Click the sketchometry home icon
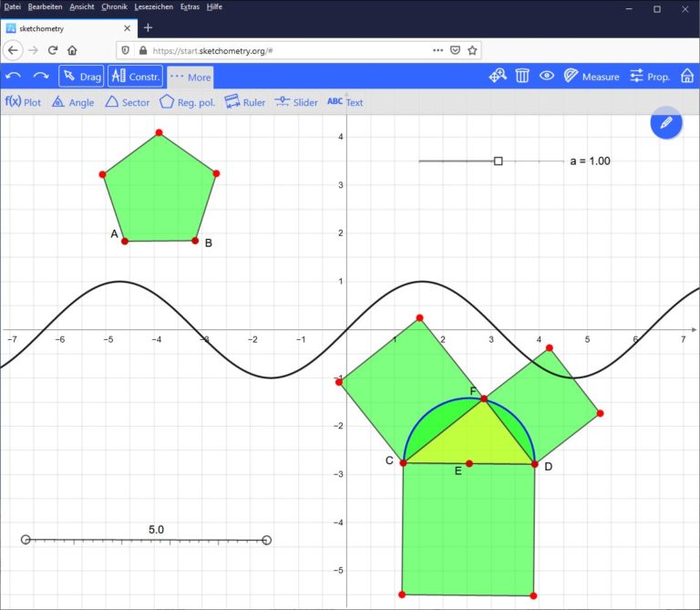 point(687,77)
